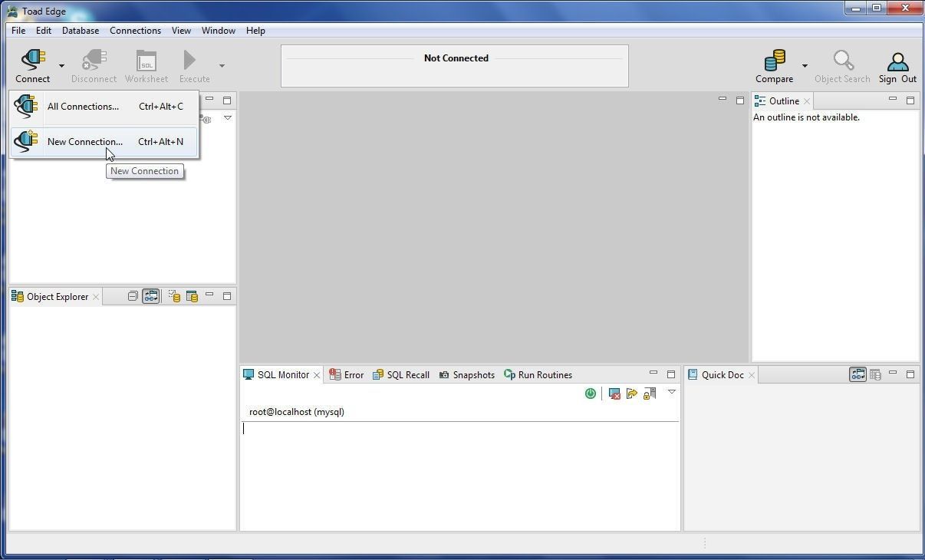
Task: Close the Object Explorer tab
Action: [x=96, y=297]
